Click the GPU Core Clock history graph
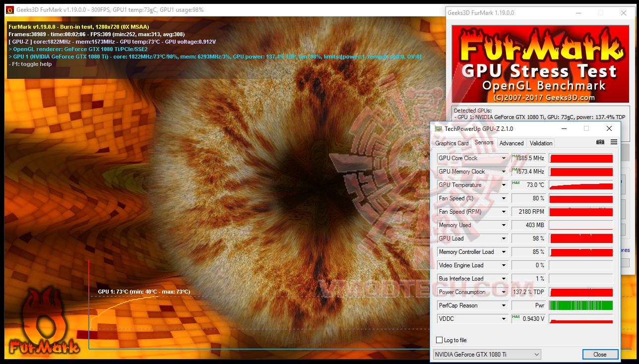The width and height of the screenshot is (639, 364). pos(581,158)
